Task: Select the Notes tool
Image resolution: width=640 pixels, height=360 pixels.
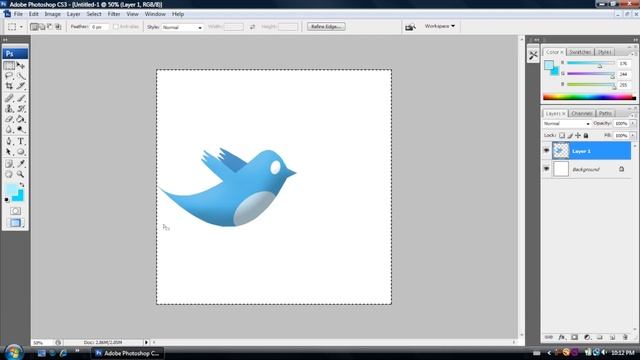Action: point(9,164)
